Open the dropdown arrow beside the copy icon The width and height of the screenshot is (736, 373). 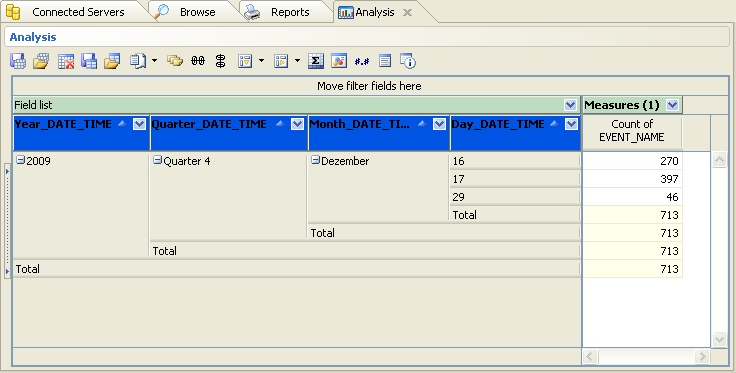tap(154, 61)
